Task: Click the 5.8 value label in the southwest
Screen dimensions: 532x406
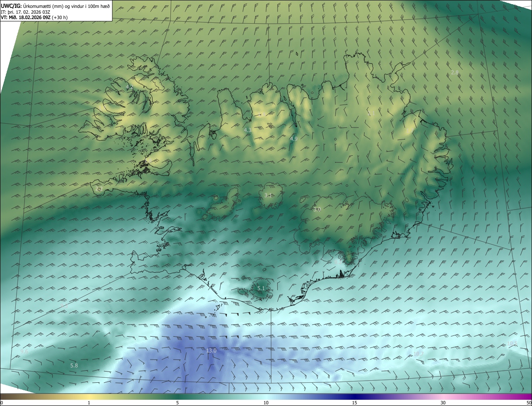Action: (x=74, y=365)
